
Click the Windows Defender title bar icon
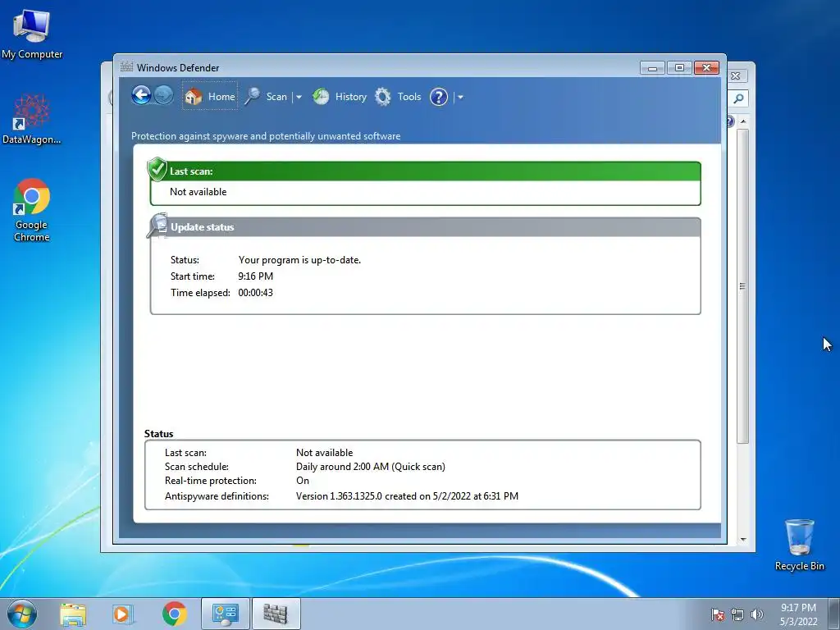[126, 67]
